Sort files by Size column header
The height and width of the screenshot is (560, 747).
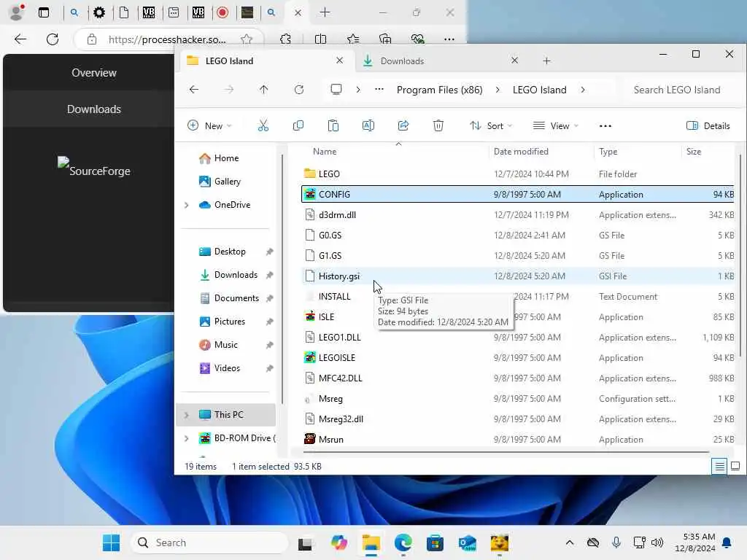point(693,152)
